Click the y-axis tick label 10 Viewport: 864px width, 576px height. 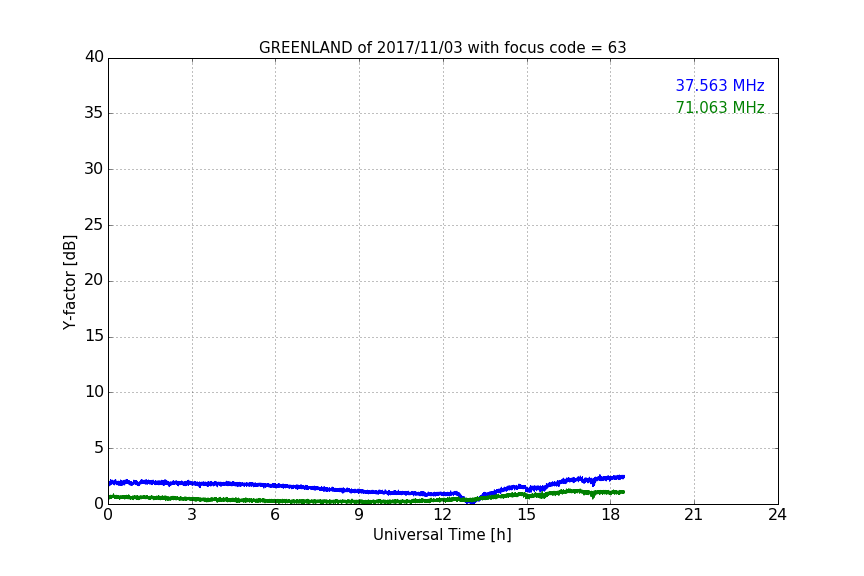pos(94,392)
